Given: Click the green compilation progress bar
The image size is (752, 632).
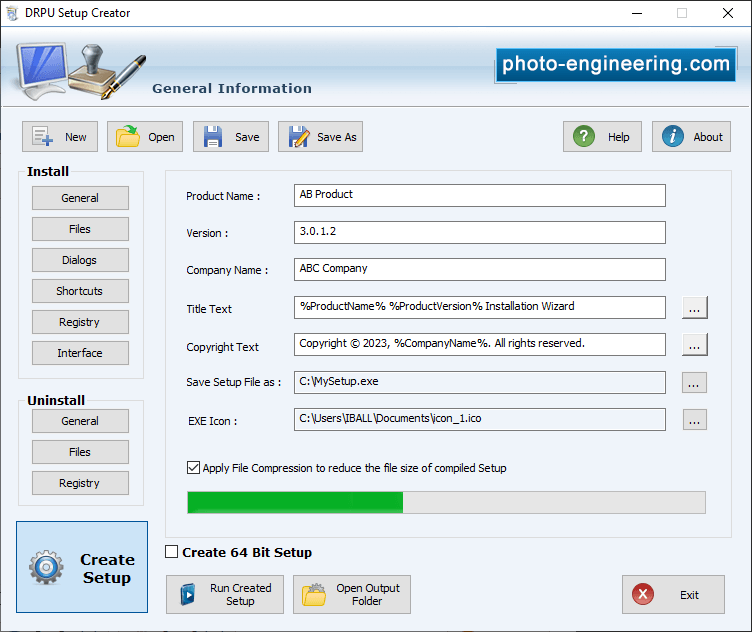Looking at the screenshot, I should (446, 503).
